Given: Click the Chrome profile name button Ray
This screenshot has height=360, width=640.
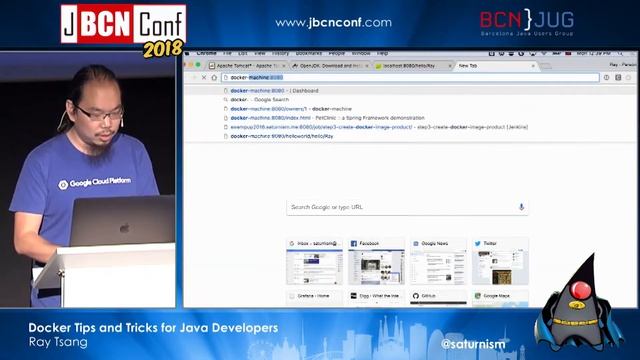Looking at the screenshot, I should pyautogui.click(x=622, y=64).
